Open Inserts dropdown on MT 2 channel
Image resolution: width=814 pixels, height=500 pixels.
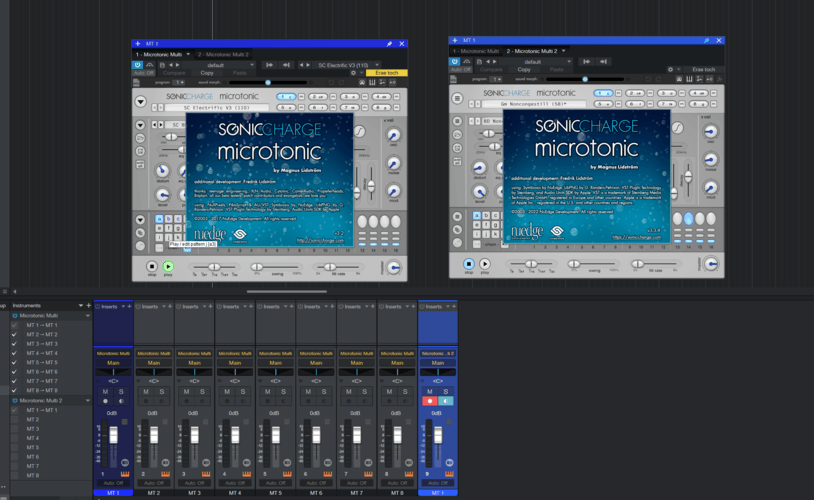[164, 307]
